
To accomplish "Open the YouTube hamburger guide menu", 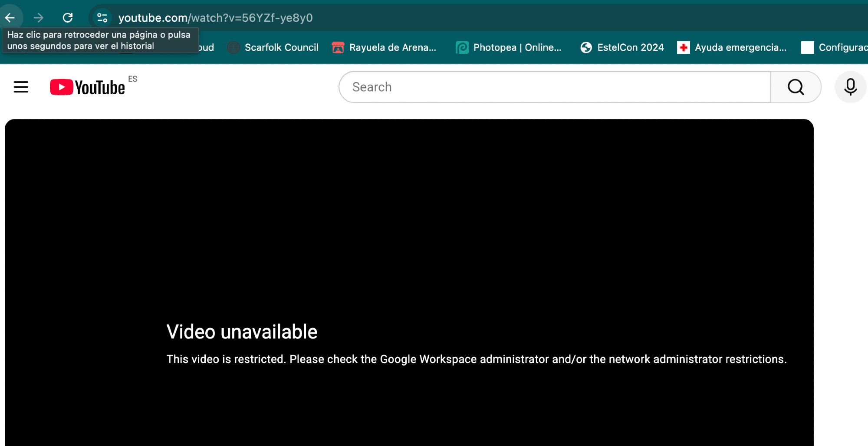I will pyautogui.click(x=21, y=87).
